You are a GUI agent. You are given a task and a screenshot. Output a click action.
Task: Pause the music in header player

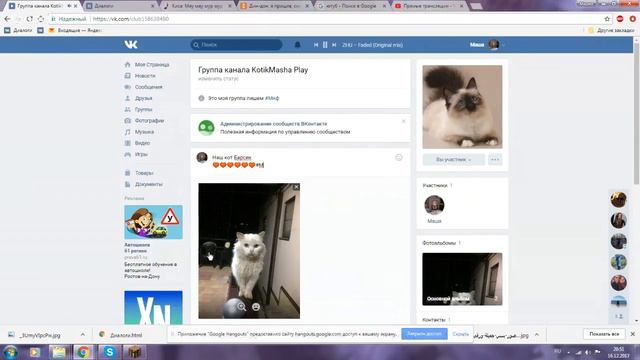pyautogui.click(x=325, y=45)
